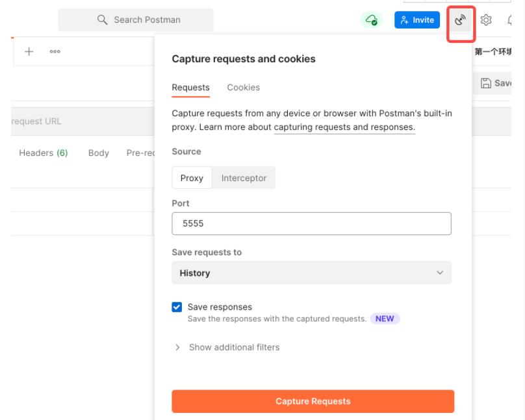This screenshot has height=420, width=525.
Task: Open the settings gear icon
Action: pos(486,20)
